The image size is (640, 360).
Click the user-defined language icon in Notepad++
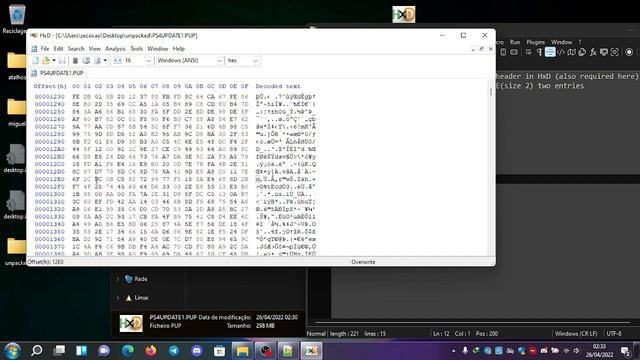click(561, 52)
